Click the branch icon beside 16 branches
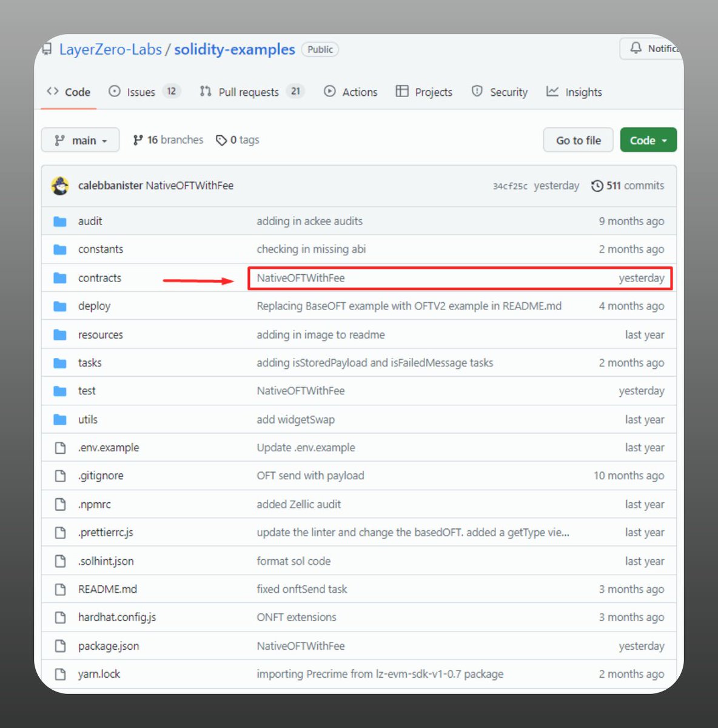Viewport: 718px width, 728px height. tap(138, 140)
